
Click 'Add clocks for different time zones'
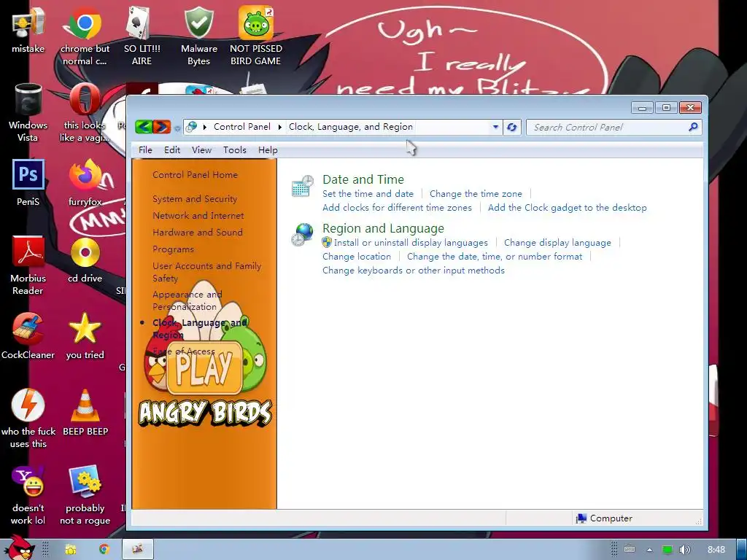pos(397,208)
